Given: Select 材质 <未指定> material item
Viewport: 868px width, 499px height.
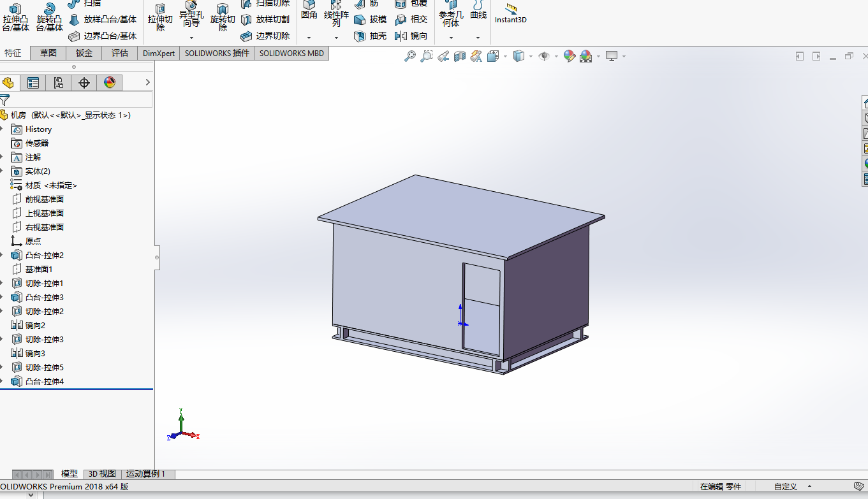Looking at the screenshot, I should [x=44, y=185].
